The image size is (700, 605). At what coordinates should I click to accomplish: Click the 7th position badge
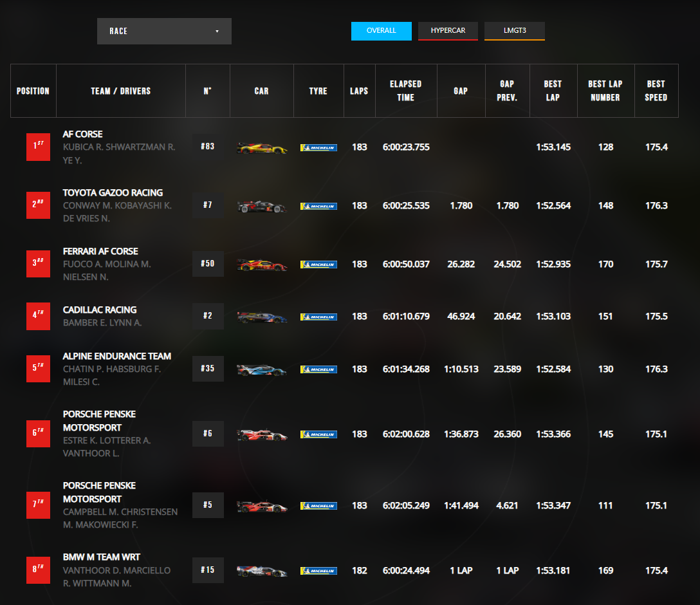39,505
